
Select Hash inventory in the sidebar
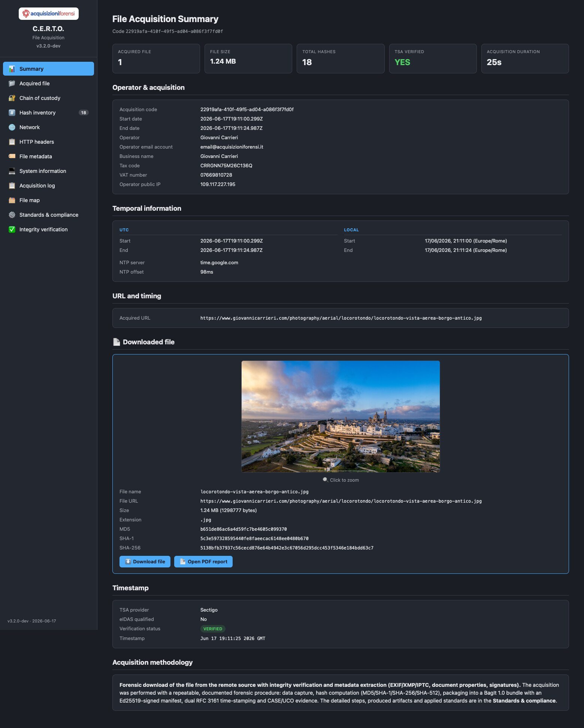click(48, 113)
